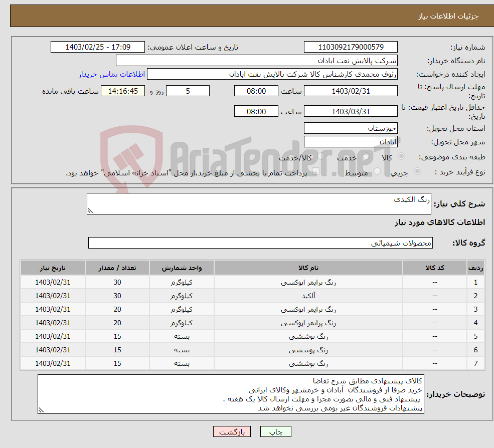Toggle the Islamic treasury payment checkbox

pyautogui.click(x=316, y=171)
